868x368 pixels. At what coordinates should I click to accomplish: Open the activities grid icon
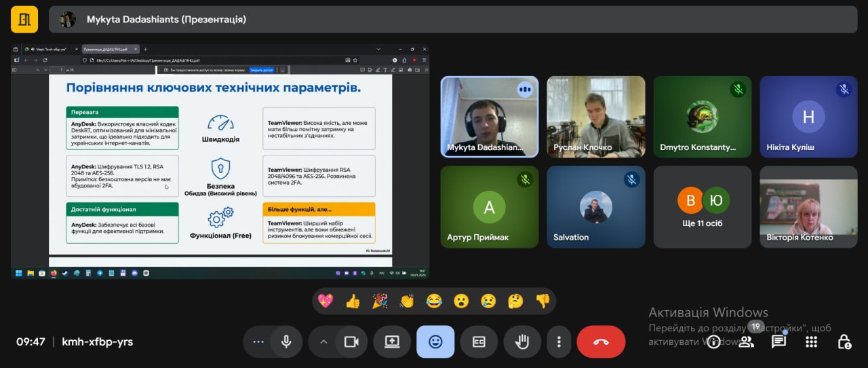pos(811,342)
